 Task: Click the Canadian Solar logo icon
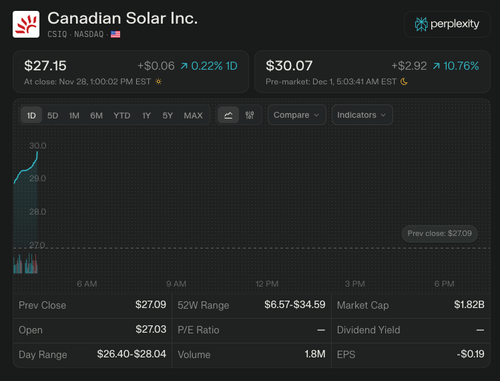(x=26, y=24)
